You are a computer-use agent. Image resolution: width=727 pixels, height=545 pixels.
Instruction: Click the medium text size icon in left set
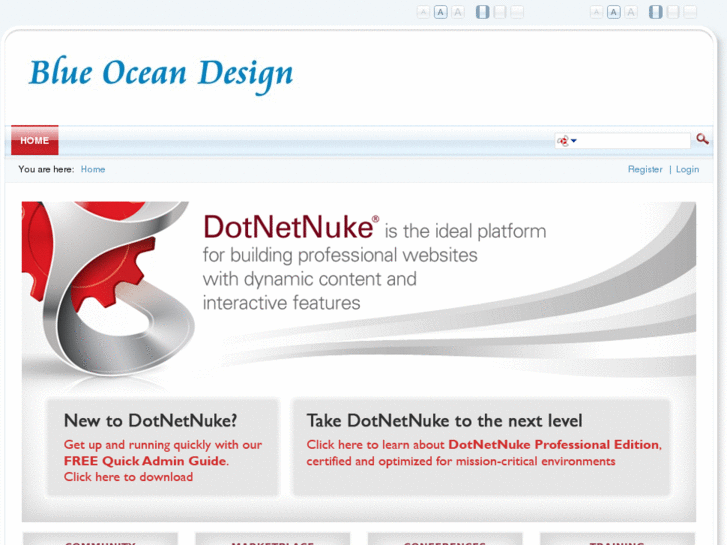440,12
